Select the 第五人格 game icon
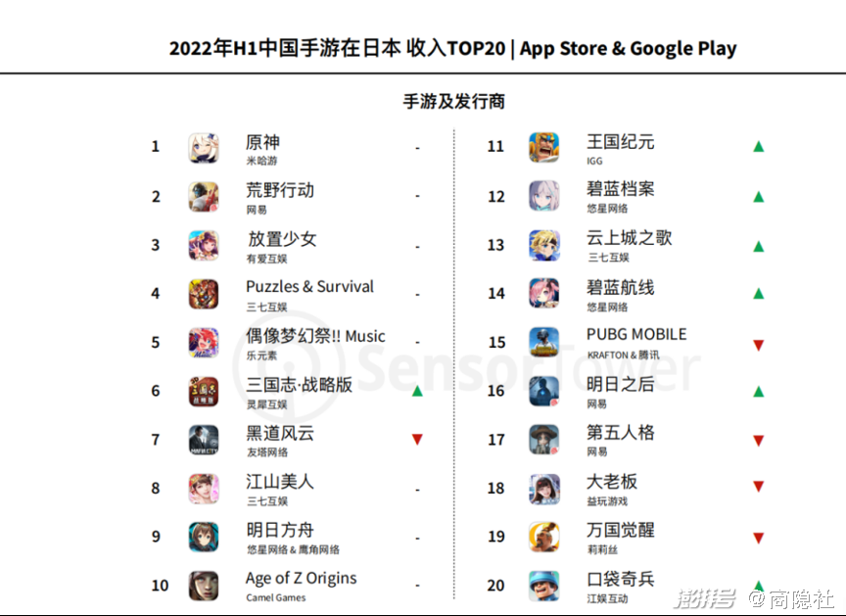The width and height of the screenshot is (846, 616). pos(544,440)
